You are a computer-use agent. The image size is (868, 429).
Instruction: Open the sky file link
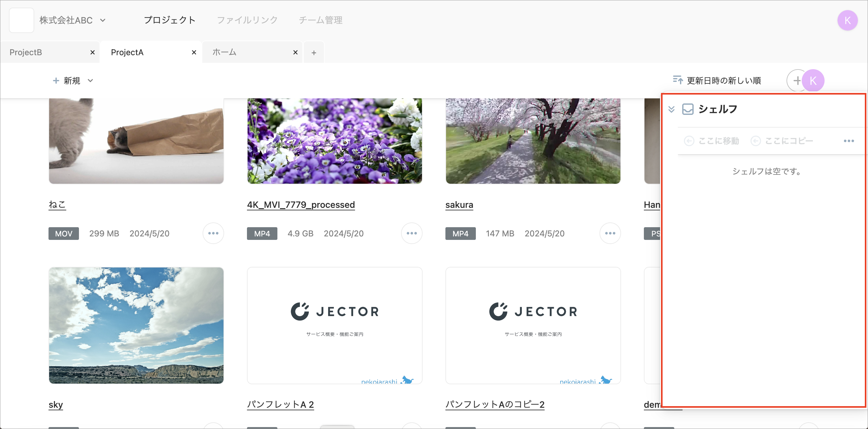point(55,404)
